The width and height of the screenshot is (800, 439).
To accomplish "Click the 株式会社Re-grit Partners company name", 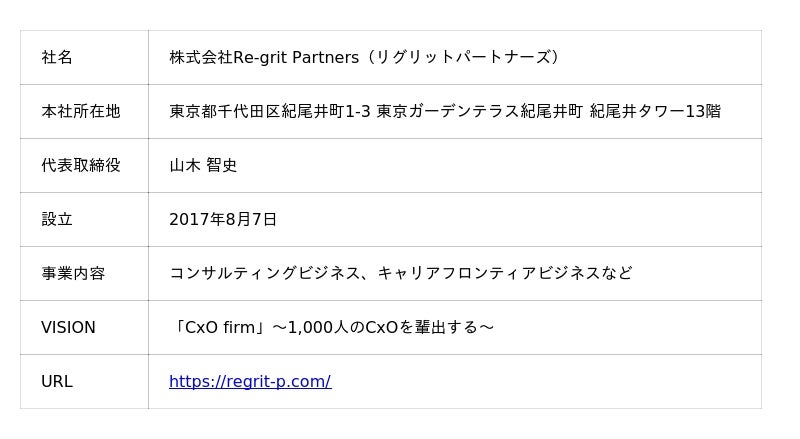I will pyautogui.click(x=263, y=57).
